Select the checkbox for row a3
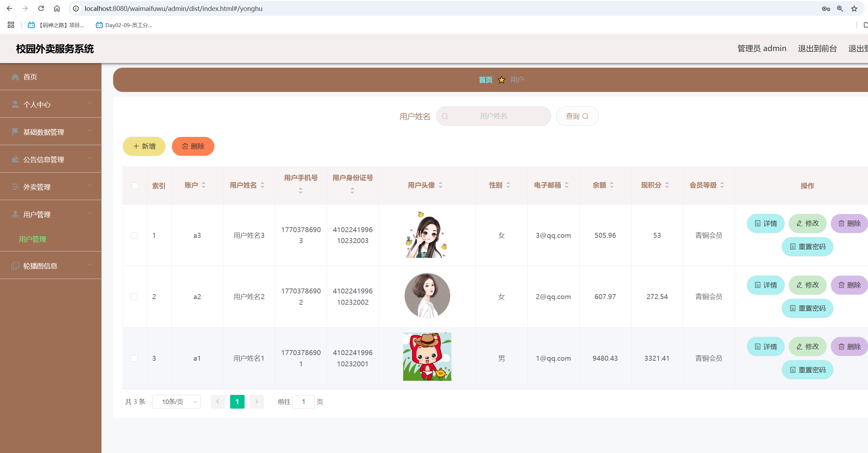This screenshot has width=868, height=453. [x=134, y=235]
